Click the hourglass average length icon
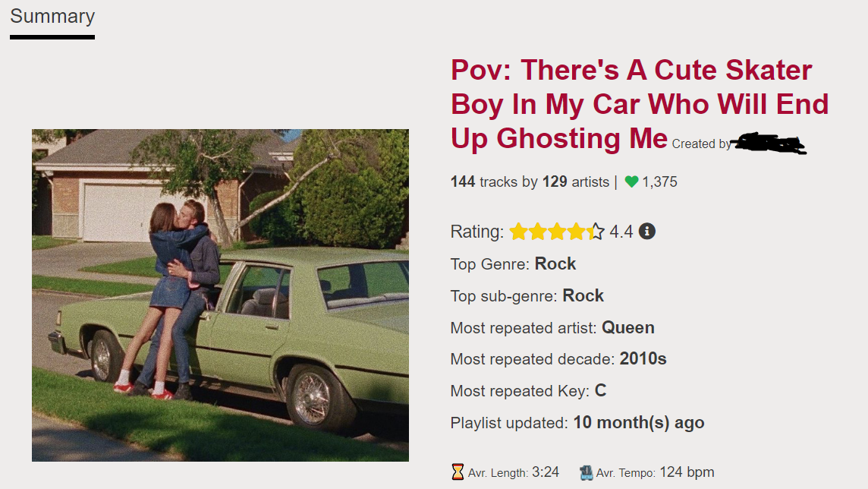Image resolution: width=868 pixels, height=489 pixels. (x=458, y=472)
